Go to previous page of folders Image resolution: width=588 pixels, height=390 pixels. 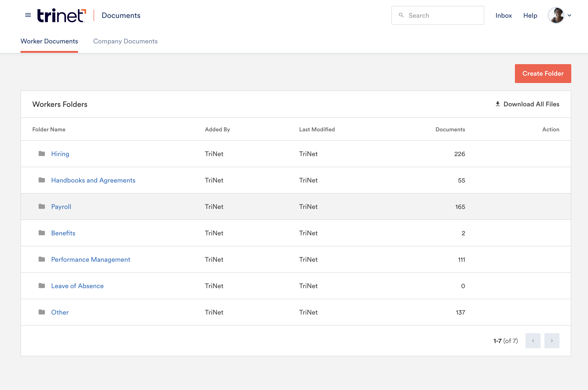pyautogui.click(x=533, y=340)
